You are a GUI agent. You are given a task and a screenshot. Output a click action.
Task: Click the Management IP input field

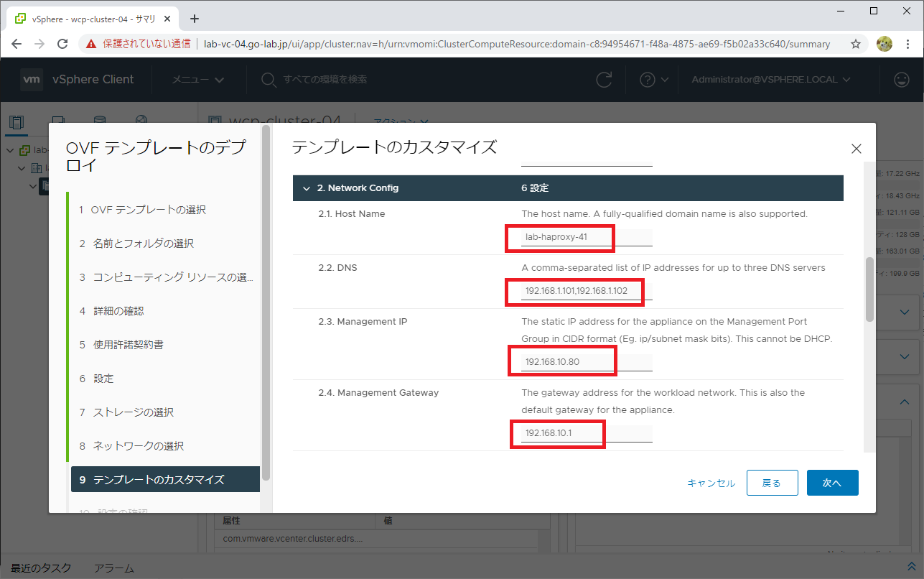(587, 361)
